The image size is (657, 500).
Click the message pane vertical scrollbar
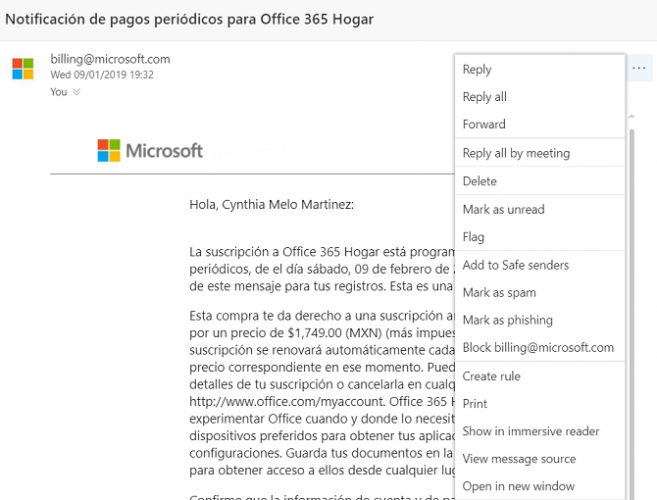pyautogui.click(x=632, y=314)
